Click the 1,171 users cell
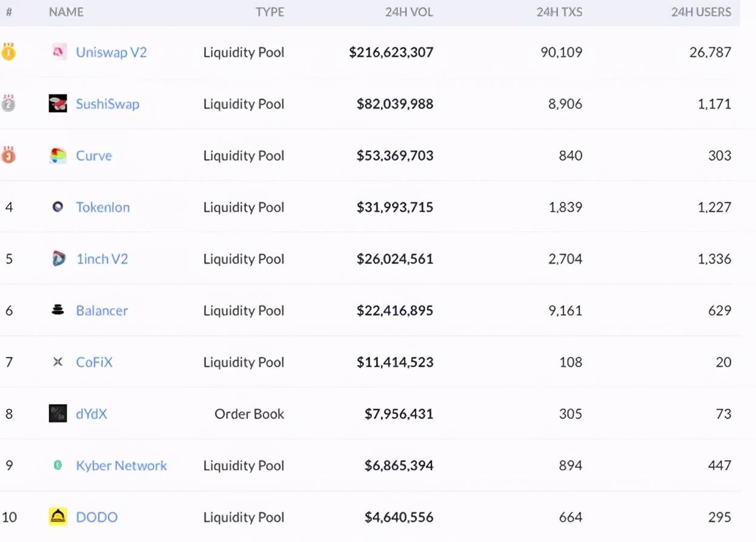 pos(715,104)
